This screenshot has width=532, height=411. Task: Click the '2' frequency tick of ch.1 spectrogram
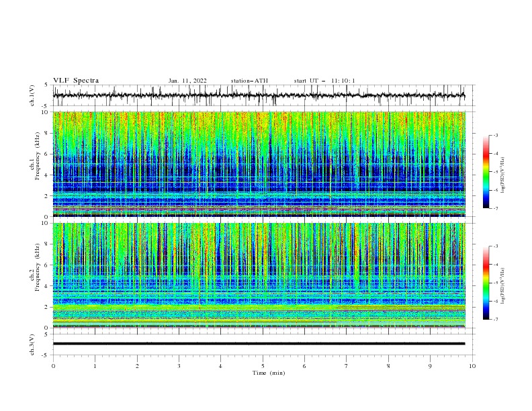46,196
